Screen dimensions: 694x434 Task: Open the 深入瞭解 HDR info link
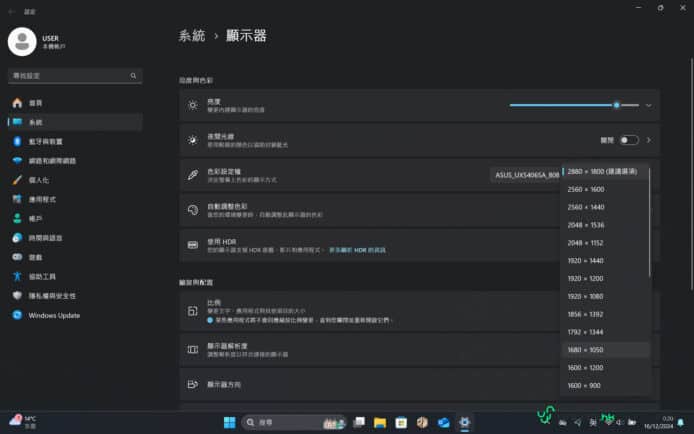pyautogui.click(x=358, y=248)
